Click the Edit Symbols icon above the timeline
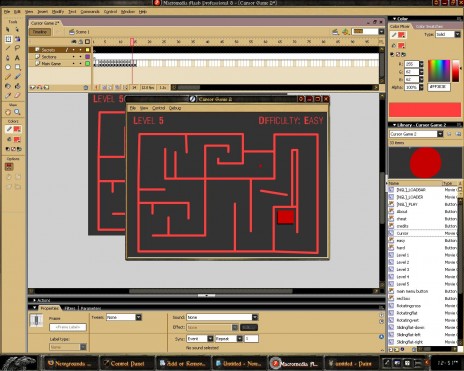 345,32
